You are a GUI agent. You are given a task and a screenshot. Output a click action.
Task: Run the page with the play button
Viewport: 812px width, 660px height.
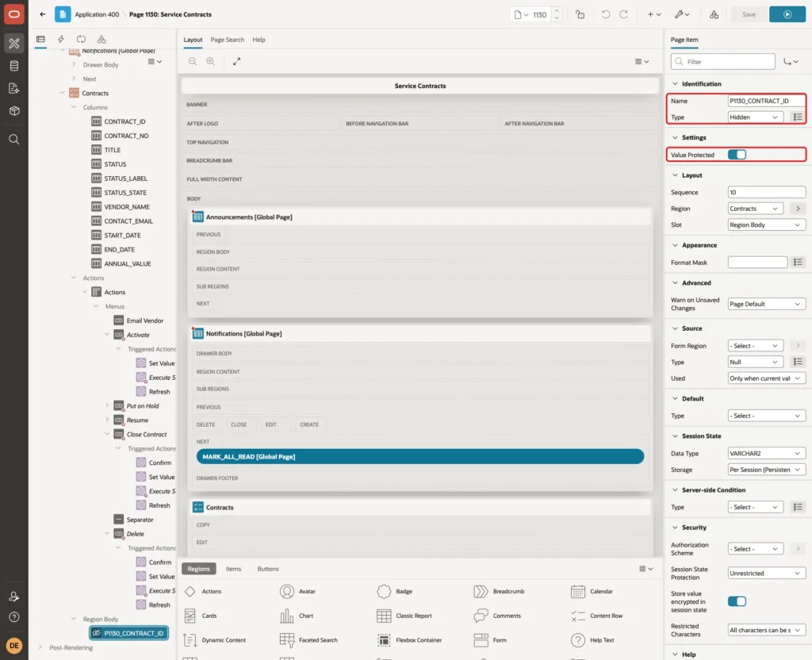point(787,14)
